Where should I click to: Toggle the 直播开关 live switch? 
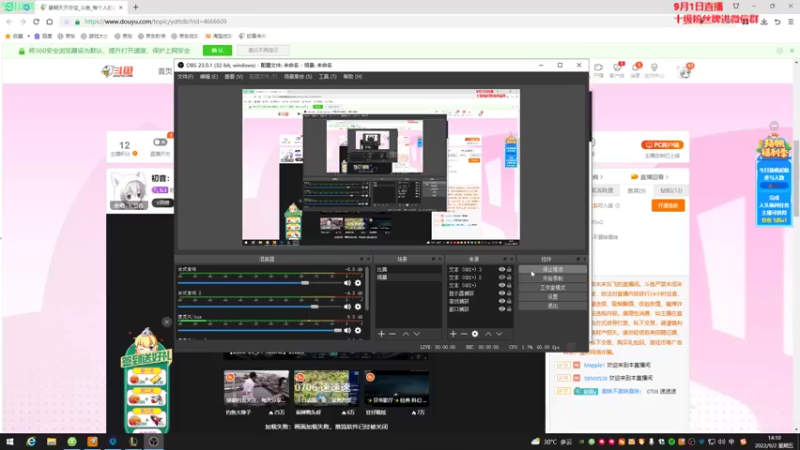(160, 142)
